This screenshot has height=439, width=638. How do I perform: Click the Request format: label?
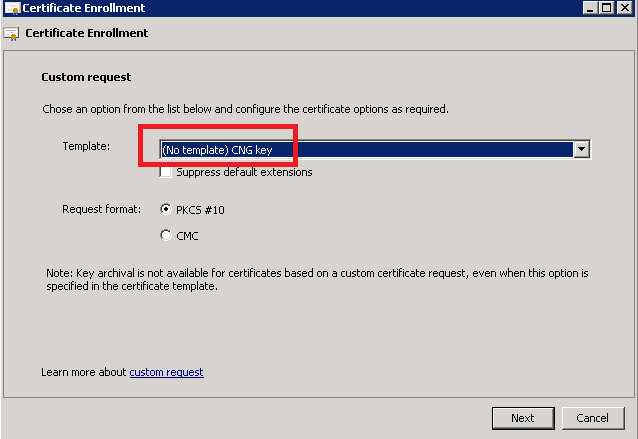tap(101, 209)
